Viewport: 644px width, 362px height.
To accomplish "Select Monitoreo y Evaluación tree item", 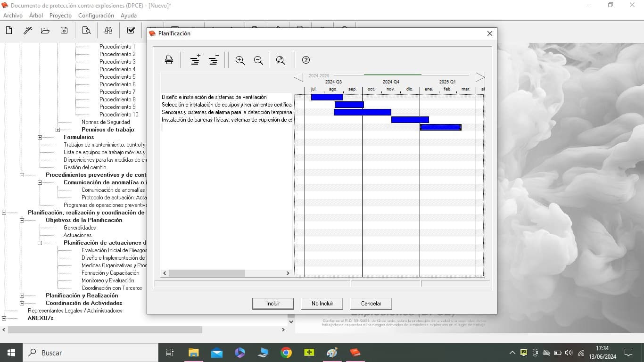I will 108,280.
